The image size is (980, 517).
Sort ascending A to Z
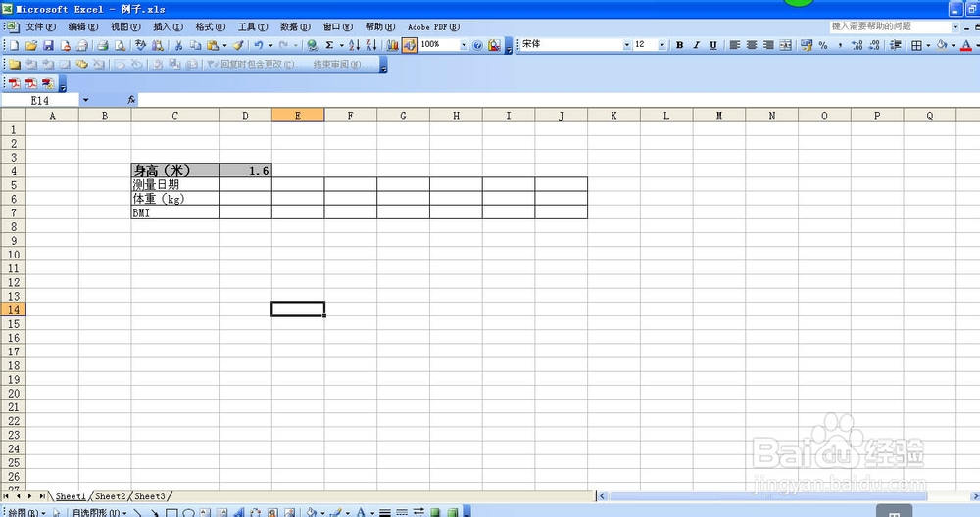coord(355,45)
